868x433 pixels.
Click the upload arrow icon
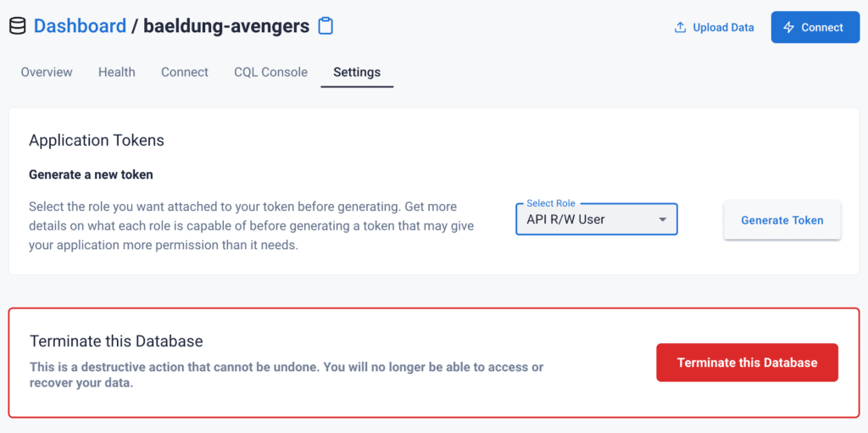click(x=680, y=27)
